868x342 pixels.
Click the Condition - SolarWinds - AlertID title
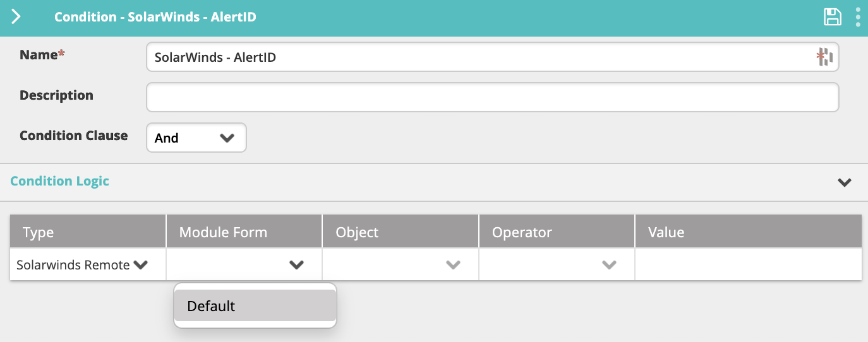pyautogui.click(x=155, y=17)
